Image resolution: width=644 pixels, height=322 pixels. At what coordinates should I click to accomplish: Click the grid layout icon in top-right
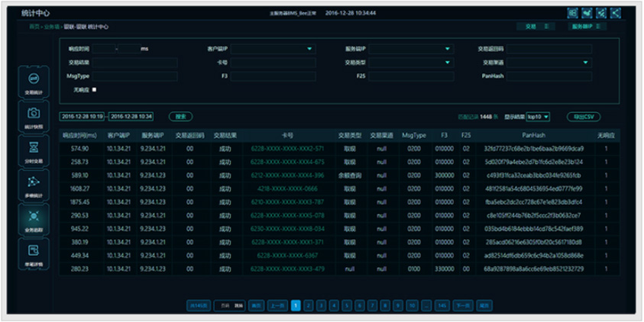[x=572, y=13]
